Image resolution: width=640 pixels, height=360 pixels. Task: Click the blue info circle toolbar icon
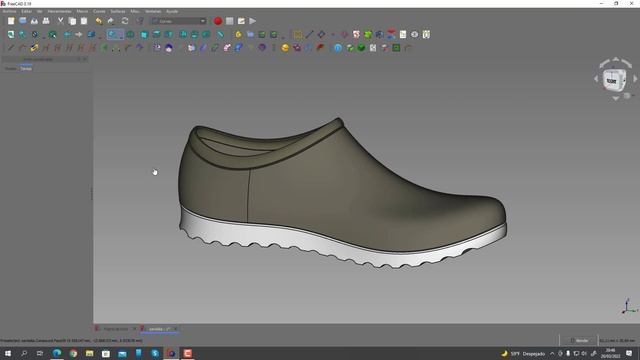(338, 48)
